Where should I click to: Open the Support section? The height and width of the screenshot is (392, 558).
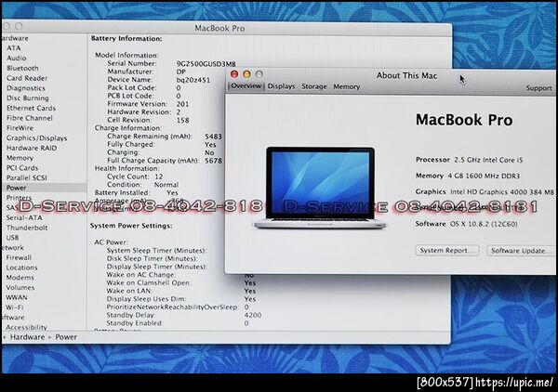coord(538,88)
